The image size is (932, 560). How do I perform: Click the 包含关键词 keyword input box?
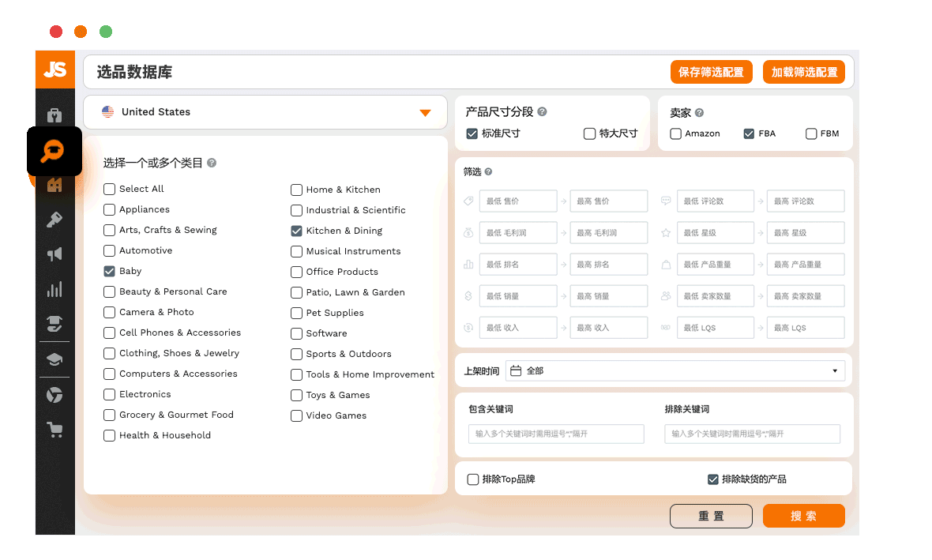pos(556,434)
